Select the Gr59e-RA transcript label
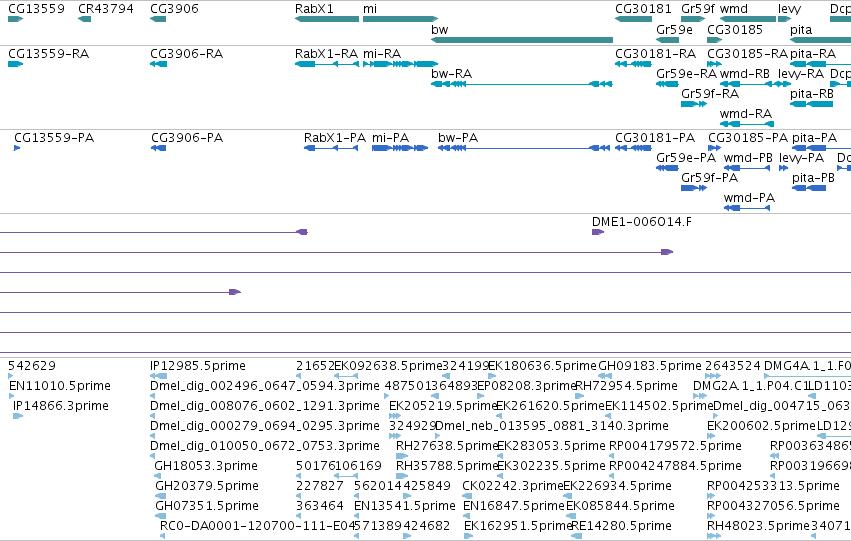The image size is (851, 541). tap(687, 74)
